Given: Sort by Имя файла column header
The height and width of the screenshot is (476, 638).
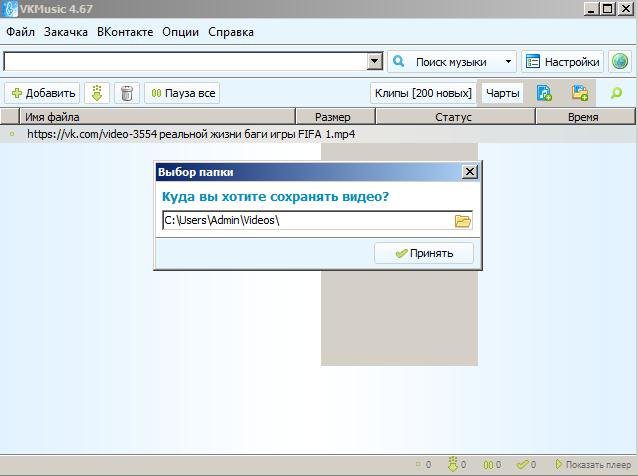Looking at the screenshot, I should 157,117.
